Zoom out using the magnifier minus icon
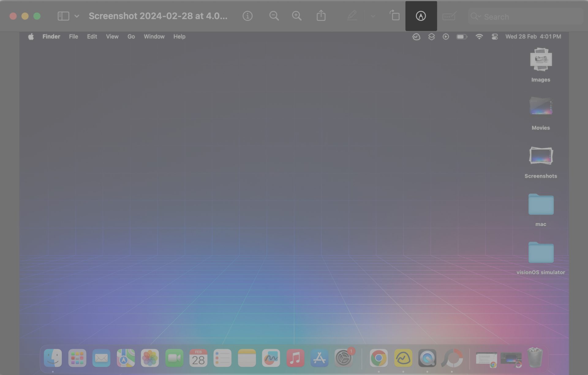Viewport: 588px width, 375px height. 274,16
